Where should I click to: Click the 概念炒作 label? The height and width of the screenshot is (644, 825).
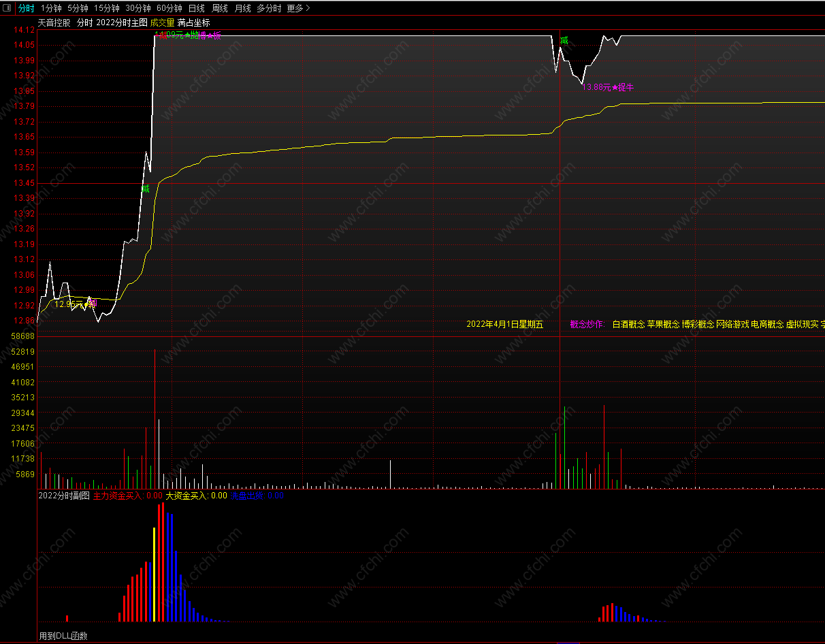pos(587,324)
